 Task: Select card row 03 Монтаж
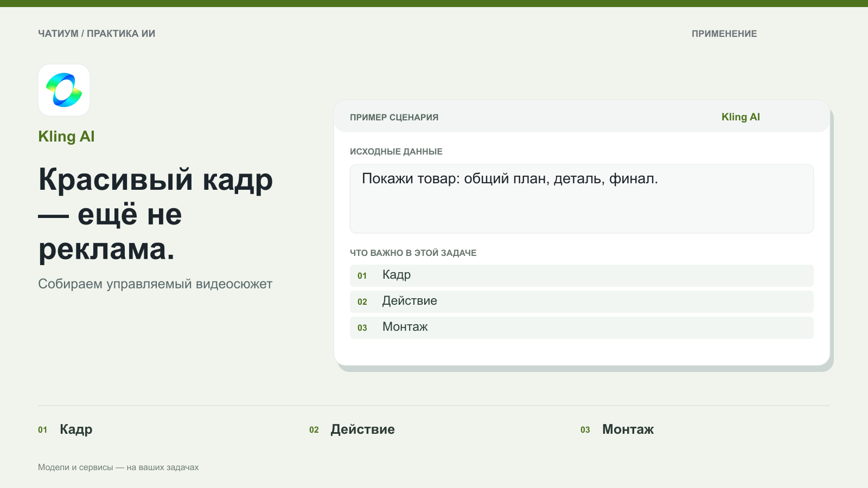[x=582, y=328]
